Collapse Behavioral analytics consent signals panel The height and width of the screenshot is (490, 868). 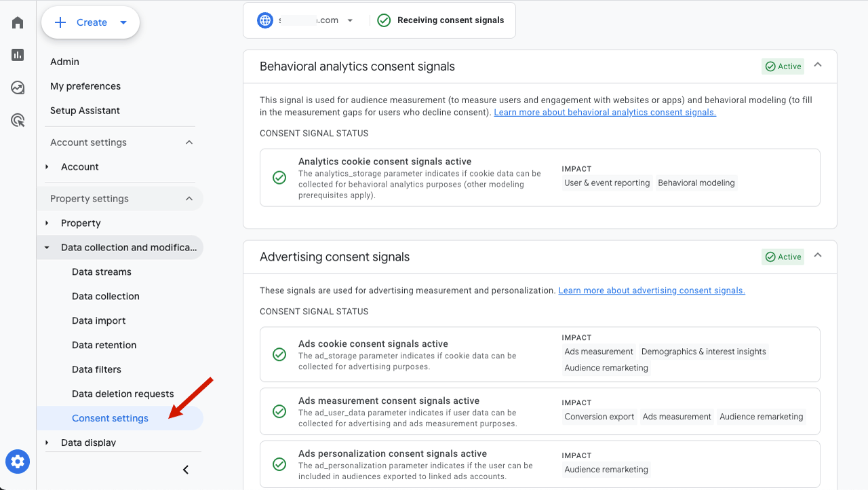[818, 65]
